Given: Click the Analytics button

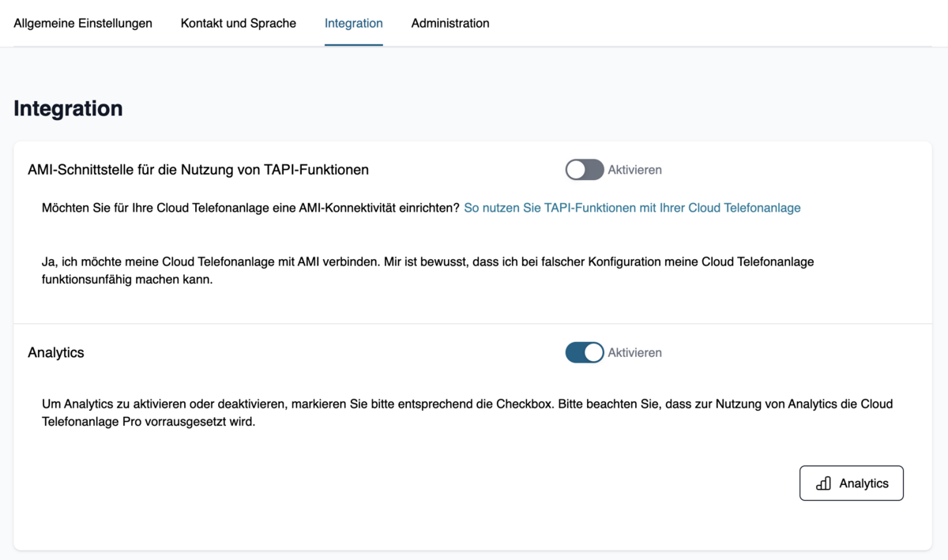Looking at the screenshot, I should point(852,483).
